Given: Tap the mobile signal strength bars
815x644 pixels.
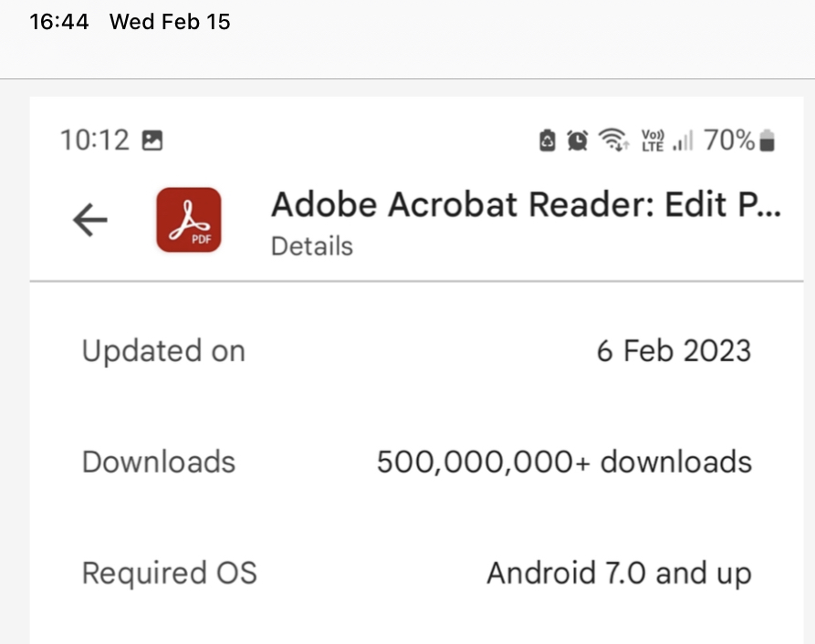Looking at the screenshot, I should coord(683,140).
